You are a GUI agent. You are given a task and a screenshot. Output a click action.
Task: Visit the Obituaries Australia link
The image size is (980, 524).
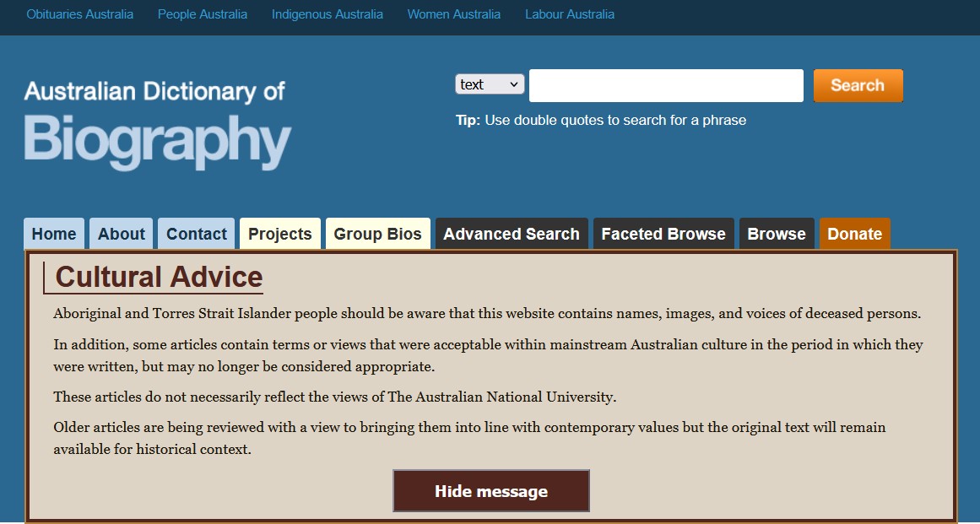(x=80, y=14)
